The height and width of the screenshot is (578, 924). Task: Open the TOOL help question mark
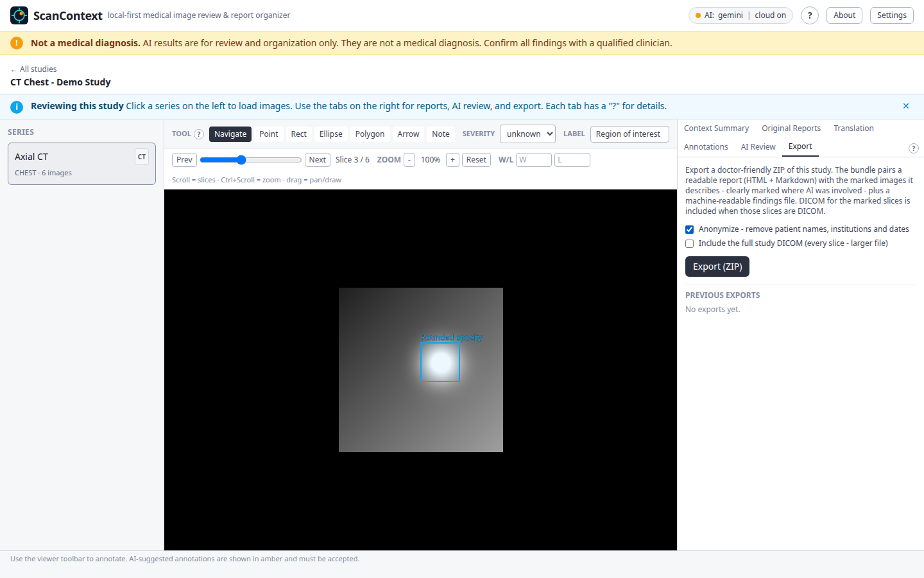click(199, 134)
